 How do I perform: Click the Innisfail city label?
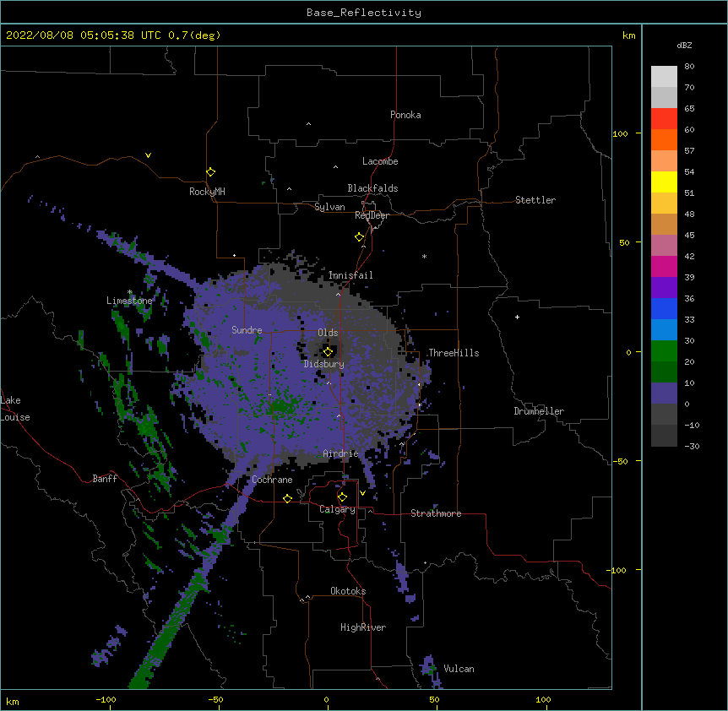[x=350, y=275]
